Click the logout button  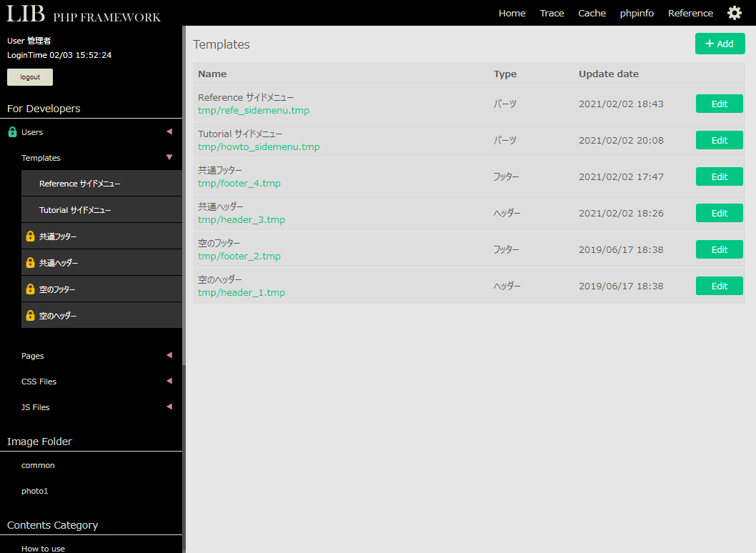(x=30, y=77)
